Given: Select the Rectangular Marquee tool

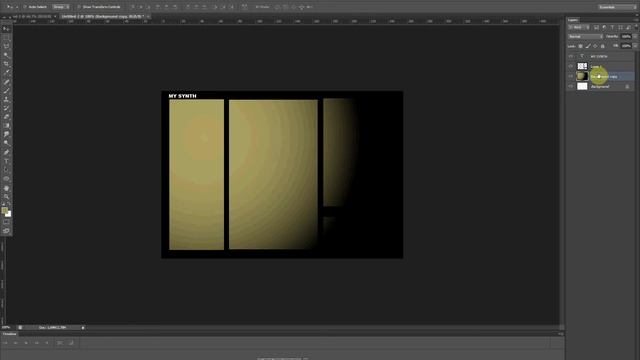Looking at the screenshot, I should pos(6,38).
